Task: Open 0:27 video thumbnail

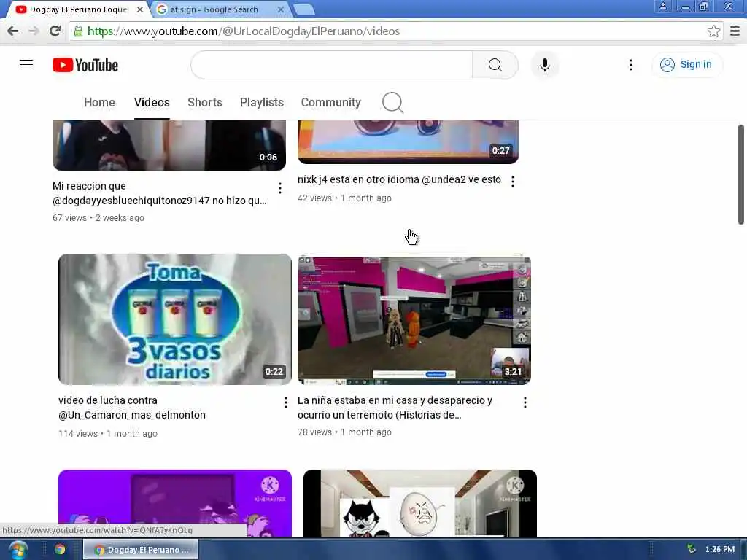Action: (408, 142)
